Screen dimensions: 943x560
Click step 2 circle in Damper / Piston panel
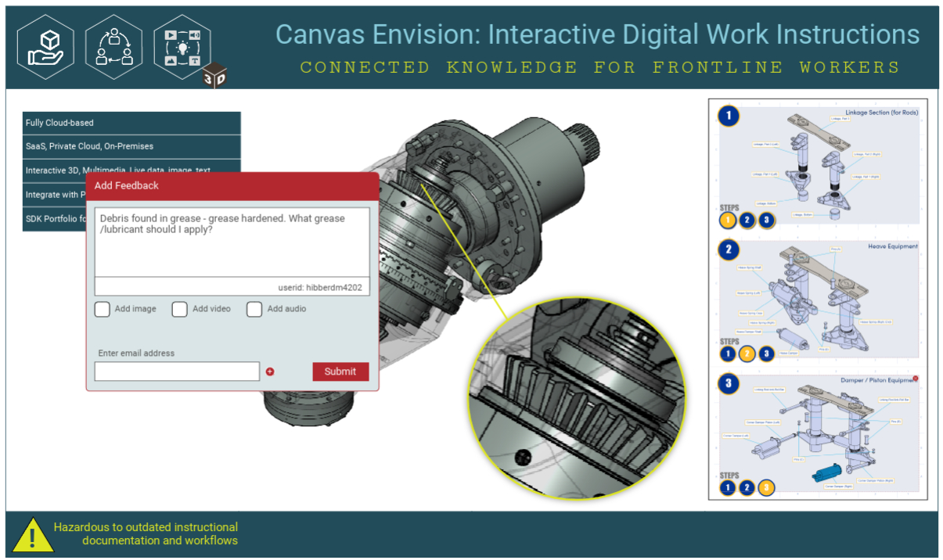tap(747, 488)
